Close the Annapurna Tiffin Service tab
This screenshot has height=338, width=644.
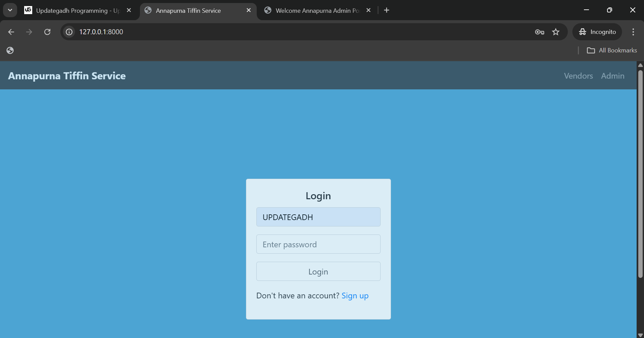(249, 10)
